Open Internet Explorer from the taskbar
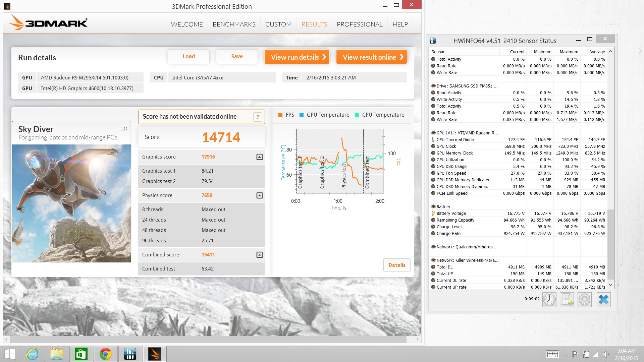 [x=33, y=354]
